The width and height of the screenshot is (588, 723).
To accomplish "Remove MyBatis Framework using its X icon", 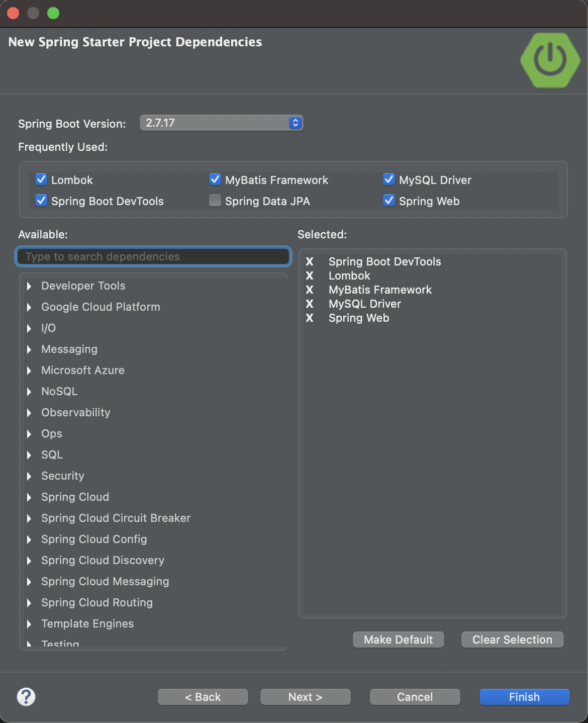I will coord(310,290).
